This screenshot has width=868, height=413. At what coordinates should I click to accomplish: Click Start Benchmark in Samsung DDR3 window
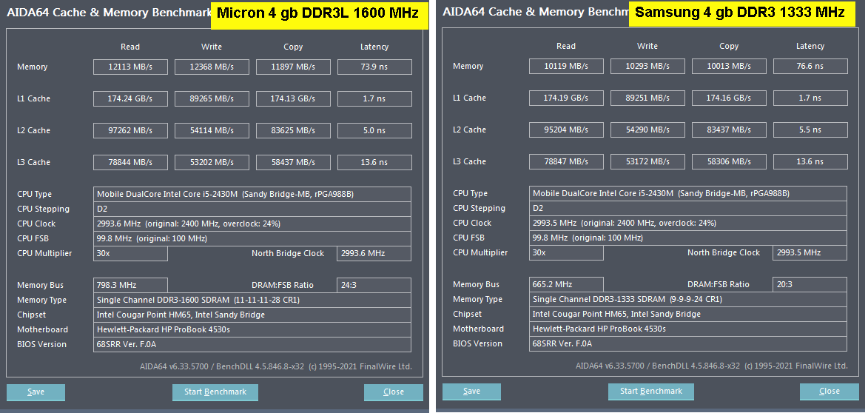coord(650,392)
